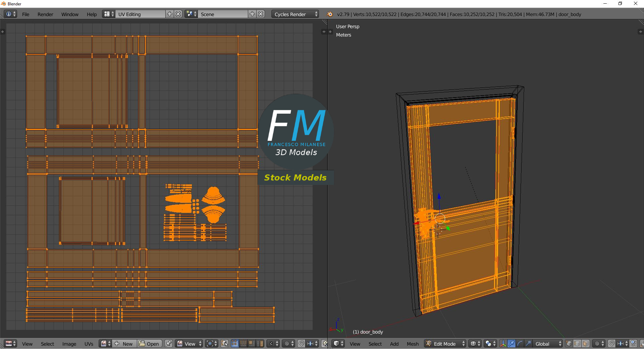The image size is (644, 349).
Task: Open the Window menu
Action: tap(70, 14)
